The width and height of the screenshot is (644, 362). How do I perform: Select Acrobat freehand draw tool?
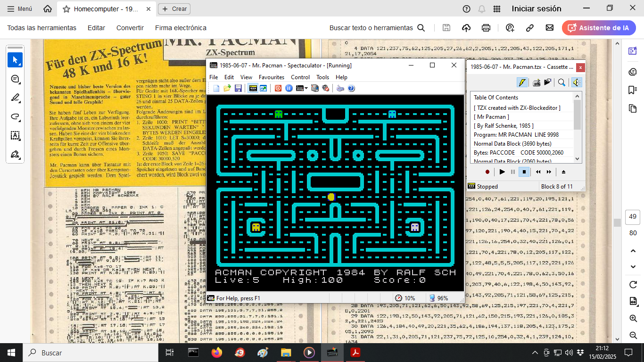15,117
